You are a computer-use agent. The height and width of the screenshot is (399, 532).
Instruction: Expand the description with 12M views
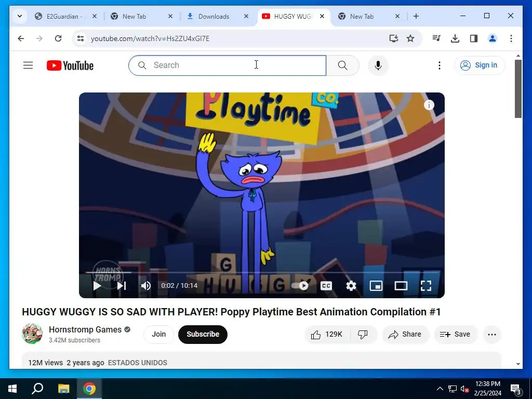(261, 361)
